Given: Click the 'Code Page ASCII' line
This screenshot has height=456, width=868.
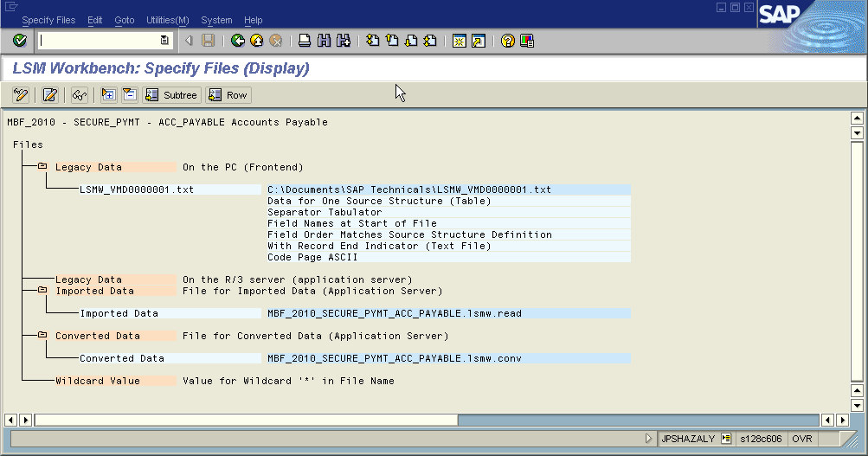Looking at the screenshot, I should tap(448, 257).
